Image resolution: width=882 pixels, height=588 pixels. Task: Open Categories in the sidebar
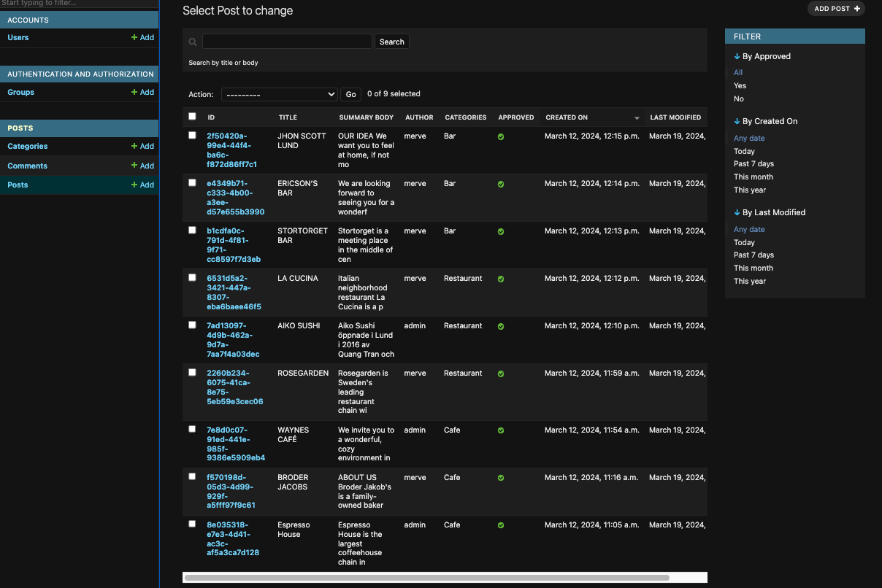point(28,146)
